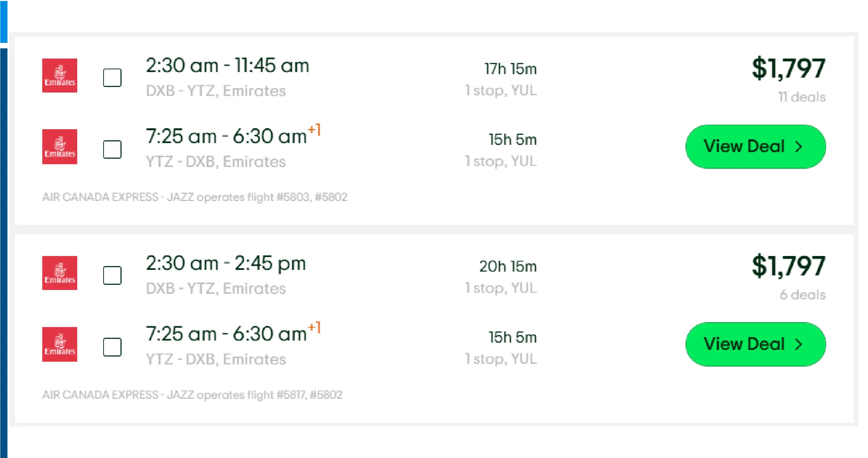Click the arrow chevron on second View Deal button
Viewport: 868px width, 458px height.
799,345
